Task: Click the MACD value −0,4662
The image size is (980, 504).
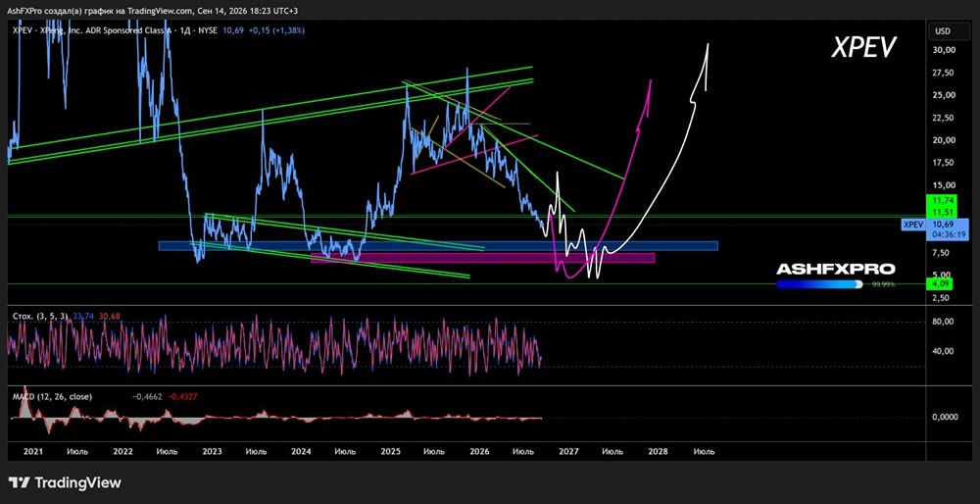Action: [x=148, y=396]
